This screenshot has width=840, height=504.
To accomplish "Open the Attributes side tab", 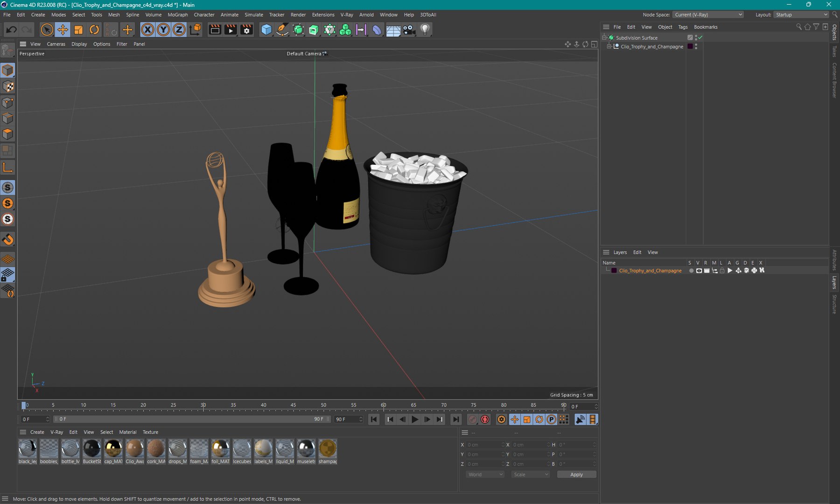I will pos(835,260).
